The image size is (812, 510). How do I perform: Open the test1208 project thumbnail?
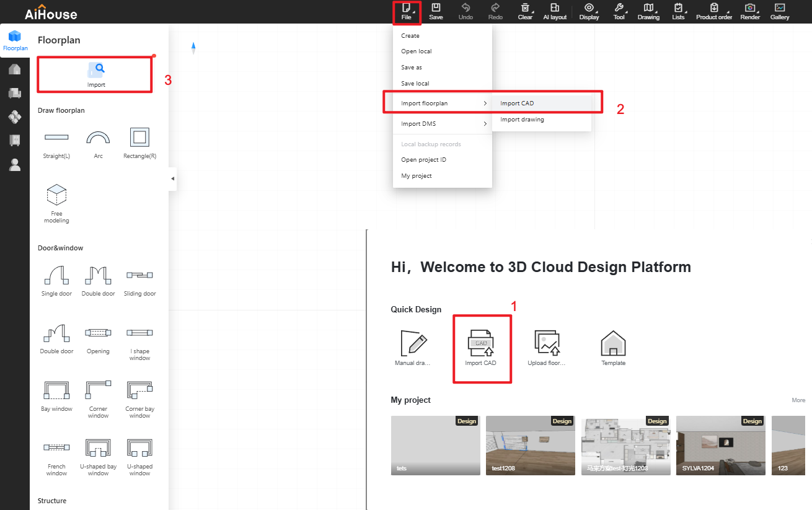point(530,445)
